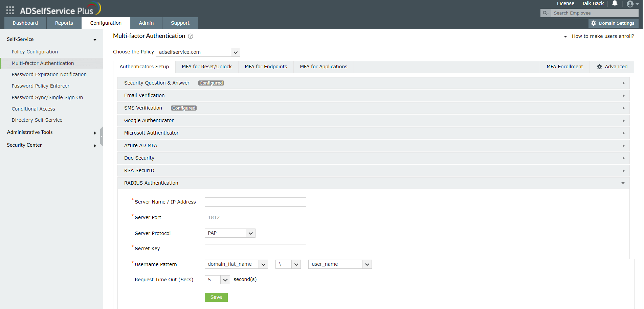This screenshot has width=644, height=309.
Task: Open the backslash separator dropdown
Action: 288,264
